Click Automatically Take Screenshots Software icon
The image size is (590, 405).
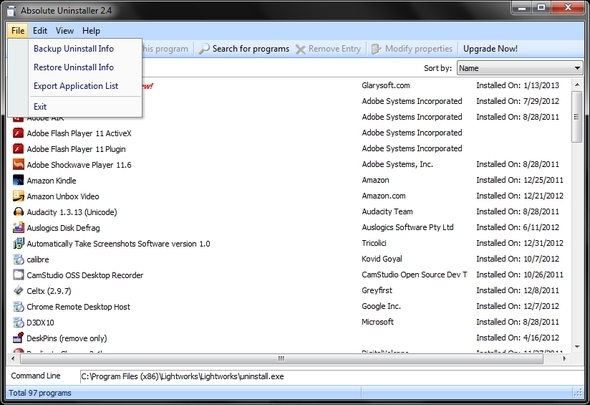click(18, 244)
